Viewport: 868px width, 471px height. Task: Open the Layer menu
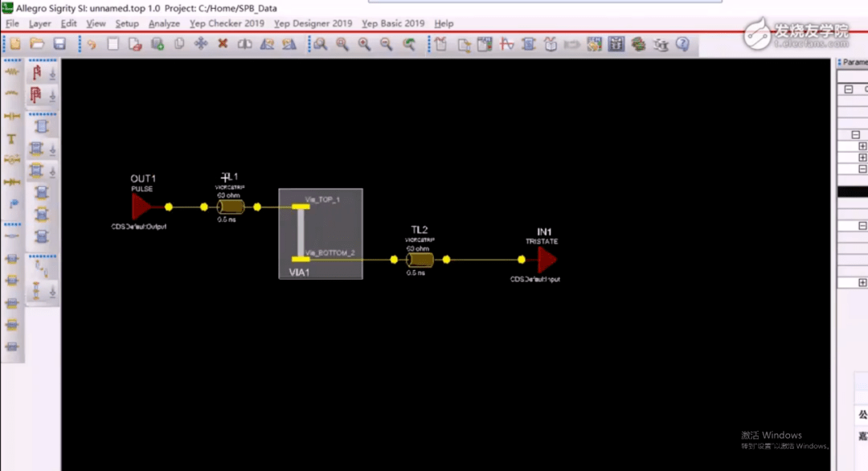(40, 23)
